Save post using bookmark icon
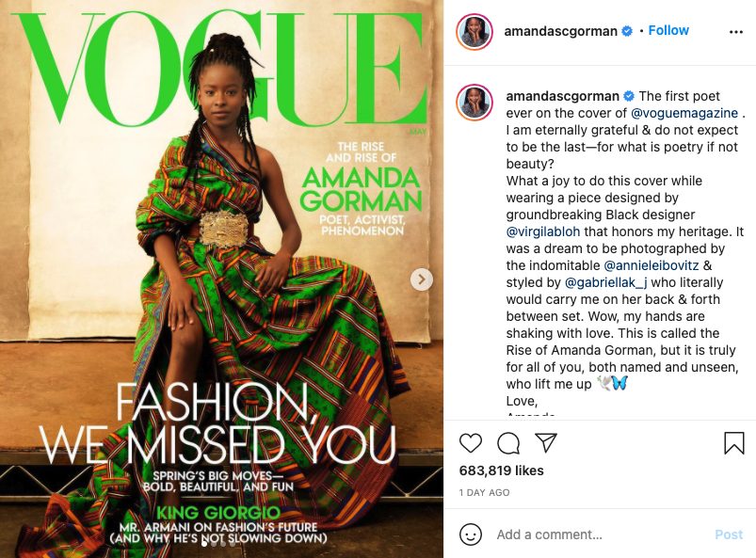756x558 pixels. 733,443
